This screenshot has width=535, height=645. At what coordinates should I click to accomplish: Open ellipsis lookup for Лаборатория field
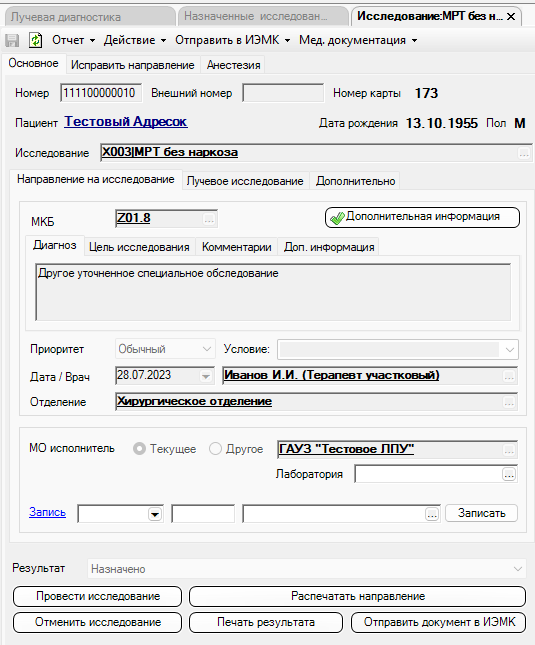click(x=509, y=475)
